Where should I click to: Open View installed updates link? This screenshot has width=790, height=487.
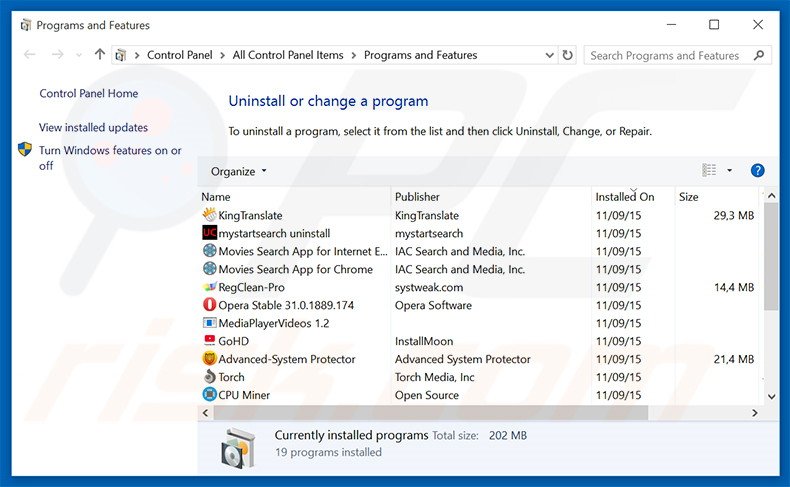coord(93,127)
